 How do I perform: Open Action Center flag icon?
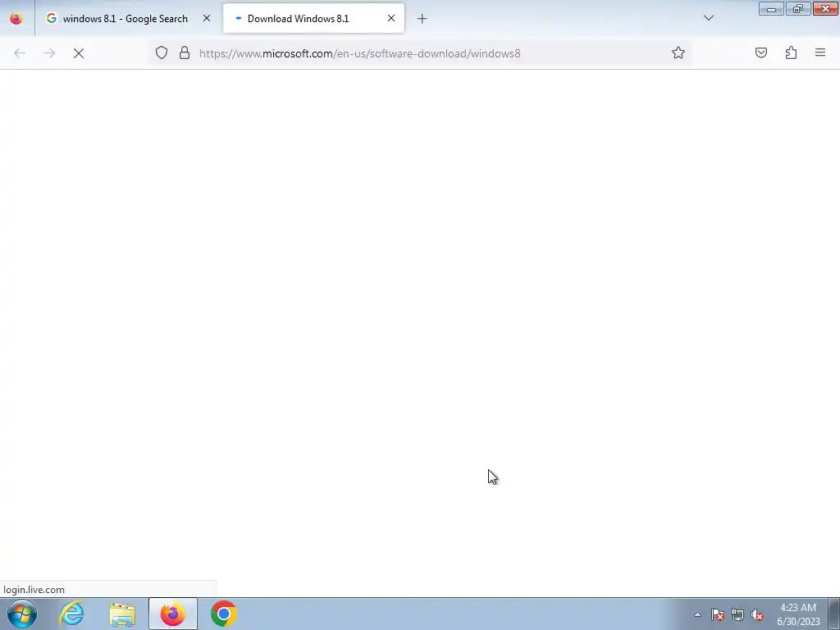click(x=718, y=614)
